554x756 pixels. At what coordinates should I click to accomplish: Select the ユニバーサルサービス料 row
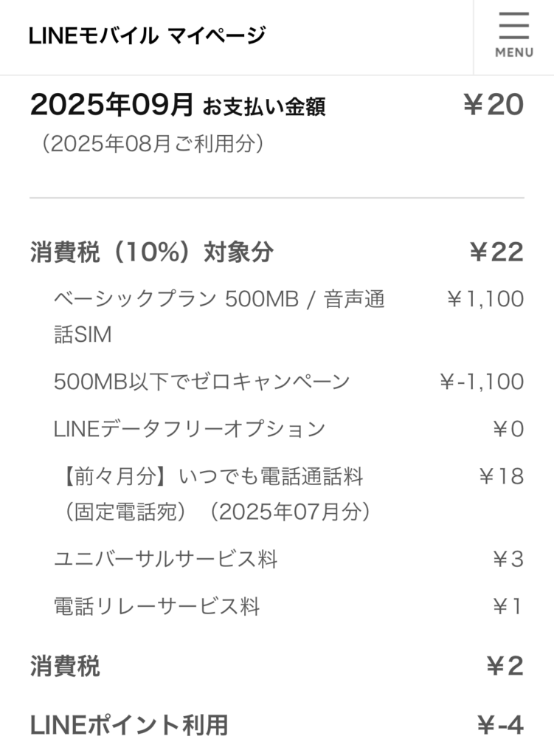point(165,560)
